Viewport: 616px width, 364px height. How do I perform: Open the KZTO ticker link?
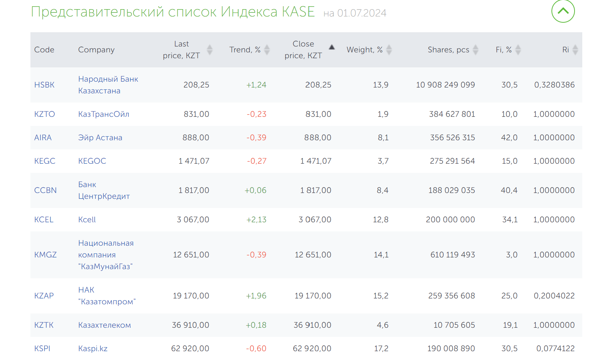44,114
